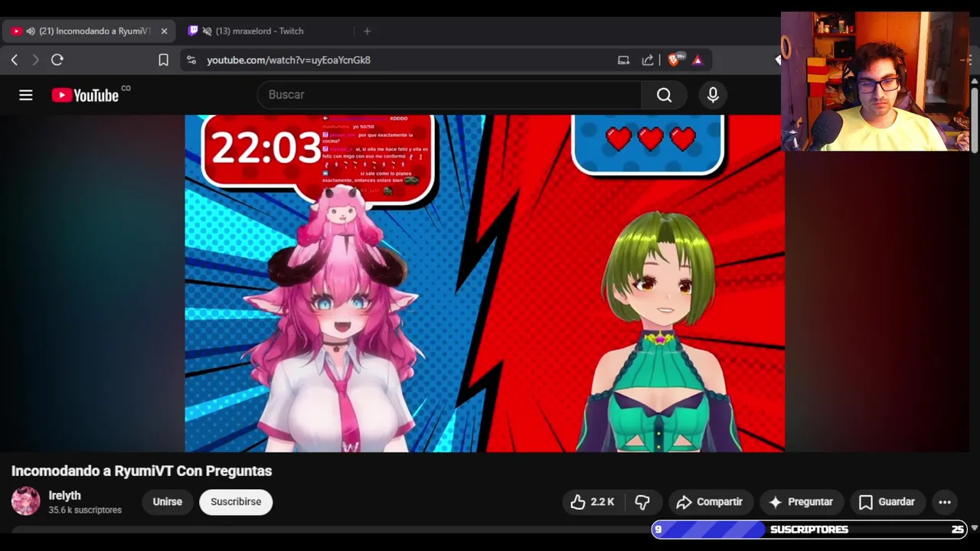Start voice search with microphone icon
The width and height of the screenshot is (980, 551).
click(x=713, y=95)
